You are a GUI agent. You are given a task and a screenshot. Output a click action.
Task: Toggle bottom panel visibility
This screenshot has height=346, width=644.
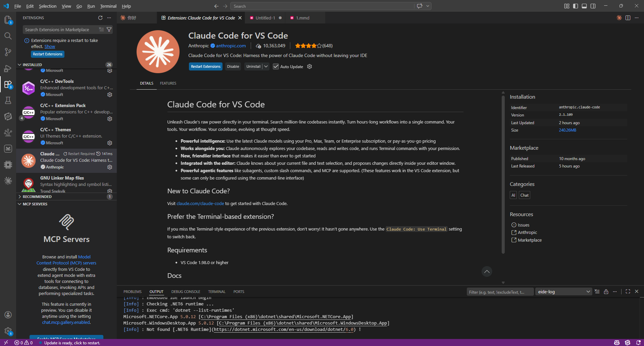point(584,6)
